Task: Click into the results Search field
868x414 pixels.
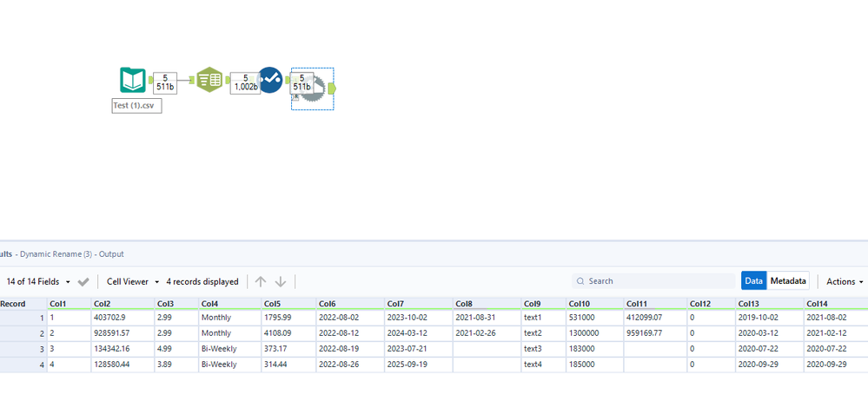Action: 653,281
